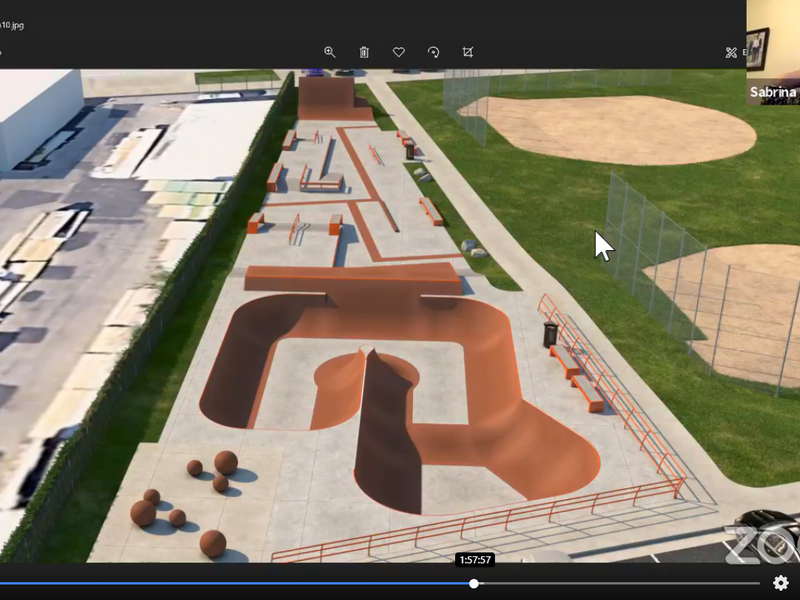The image size is (800, 600).
Task: Open the Edit & Create scissors icon
Action: 731,52
